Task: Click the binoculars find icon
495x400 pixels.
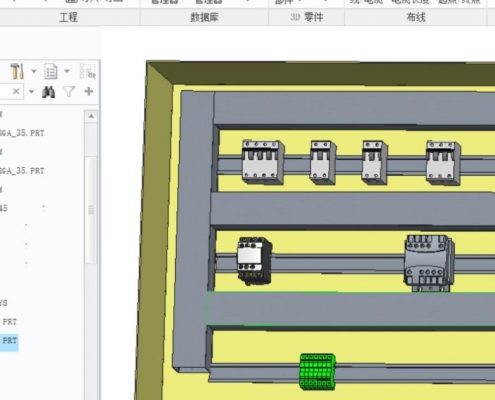Action: pos(49,92)
